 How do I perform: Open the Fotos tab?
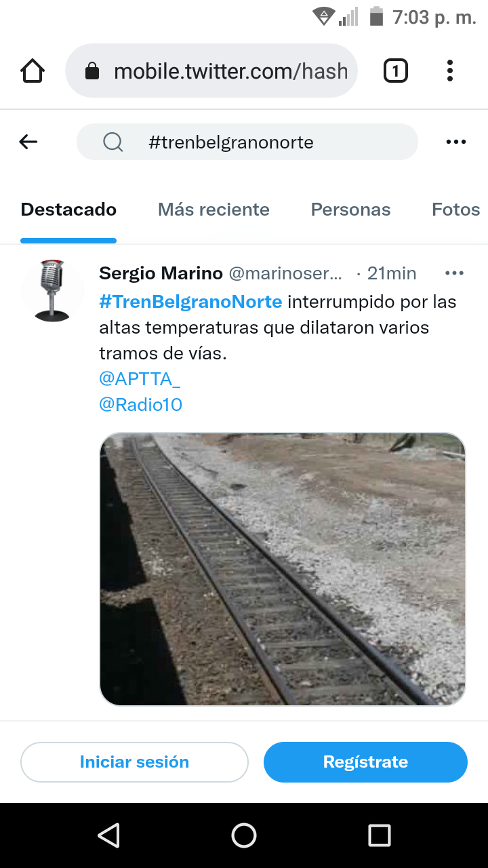point(456,210)
